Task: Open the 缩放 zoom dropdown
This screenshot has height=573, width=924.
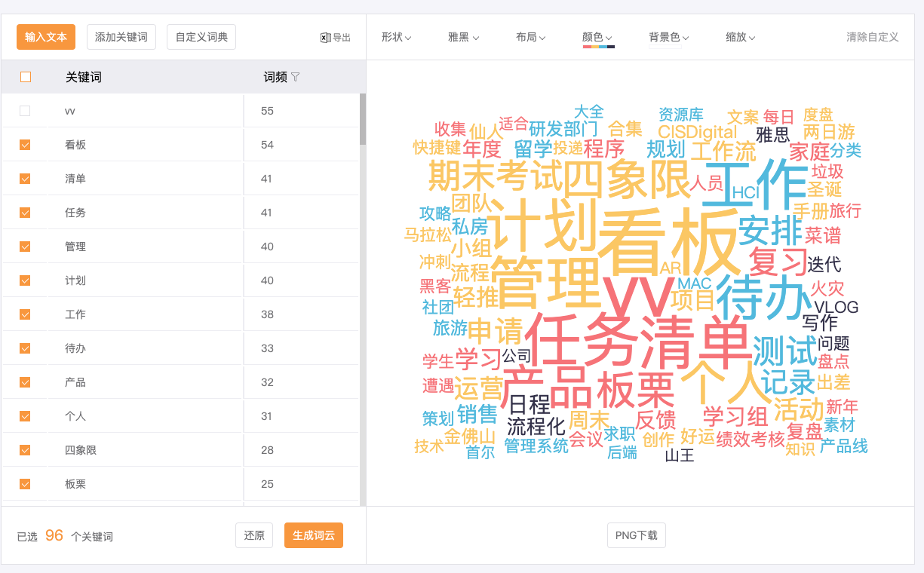Action: [x=740, y=37]
